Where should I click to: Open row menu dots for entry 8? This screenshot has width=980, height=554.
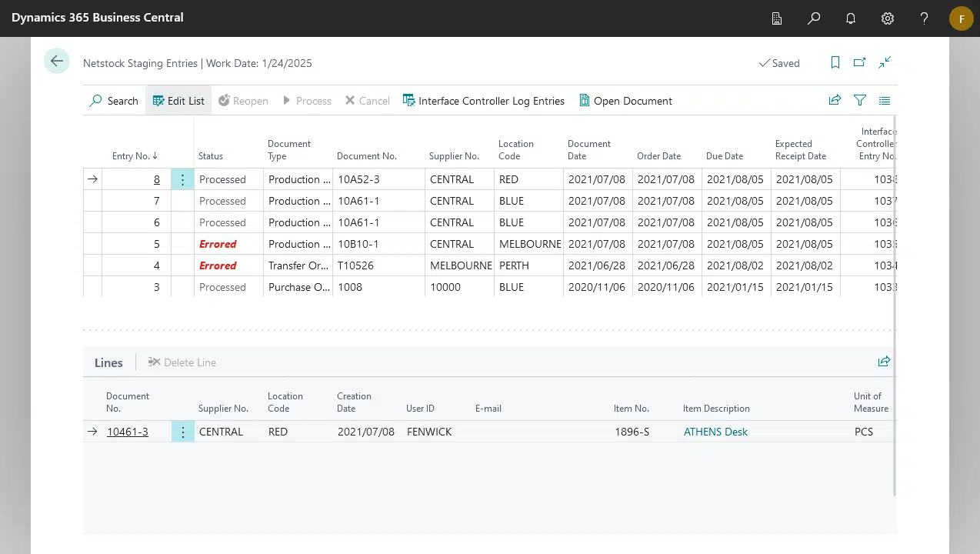click(182, 179)
